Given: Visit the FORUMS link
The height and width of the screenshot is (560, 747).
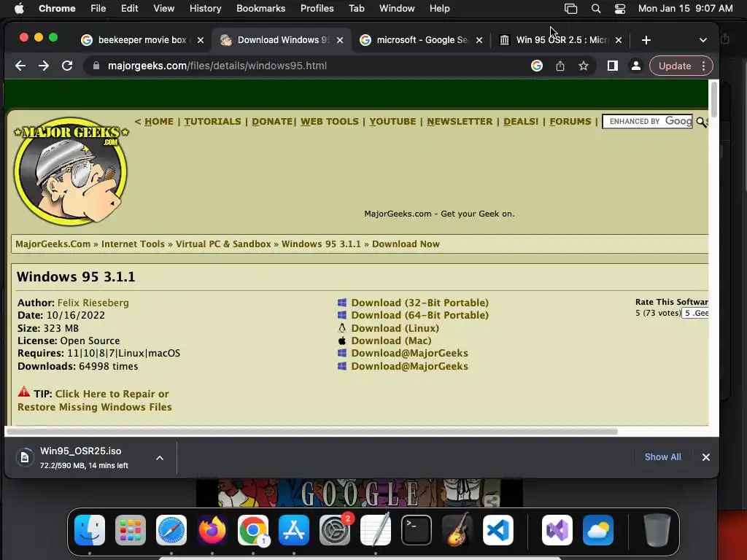Looking at the screenshot, I should 570,122.
